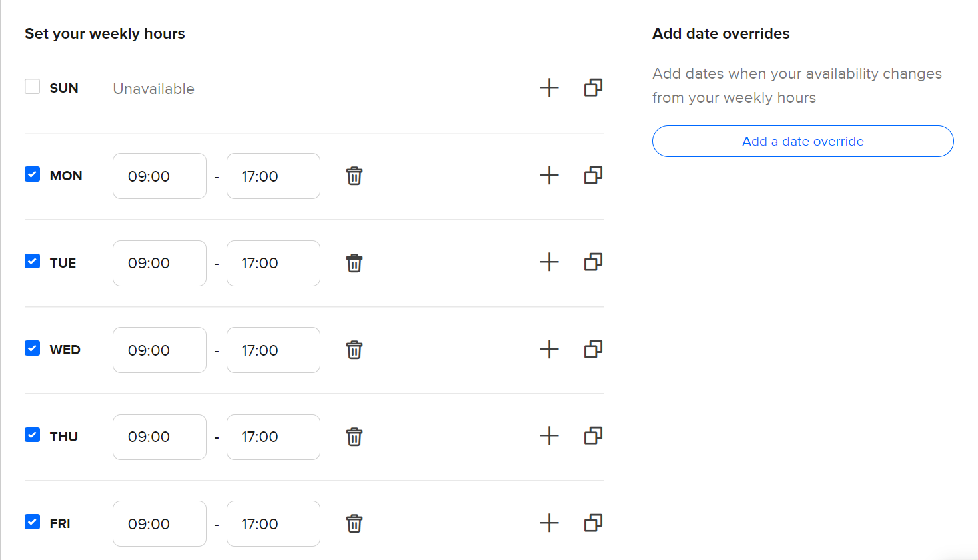Screen dimensions: 978x560
Task: Copy Monday's hours to other days
Action: [x=593, y=176]
